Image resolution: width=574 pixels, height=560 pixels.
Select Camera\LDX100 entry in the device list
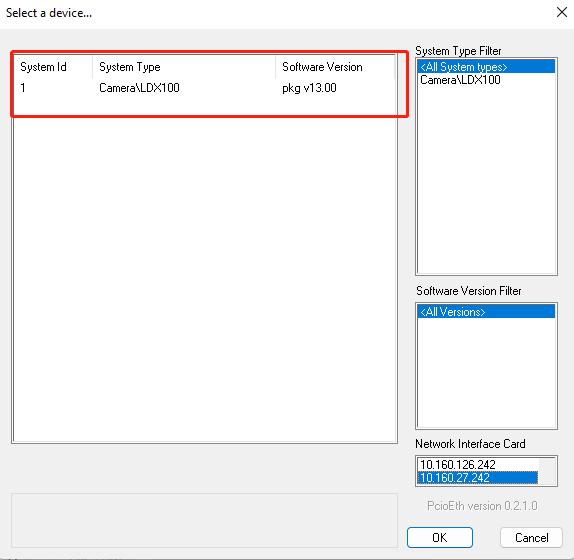(139, 88)
